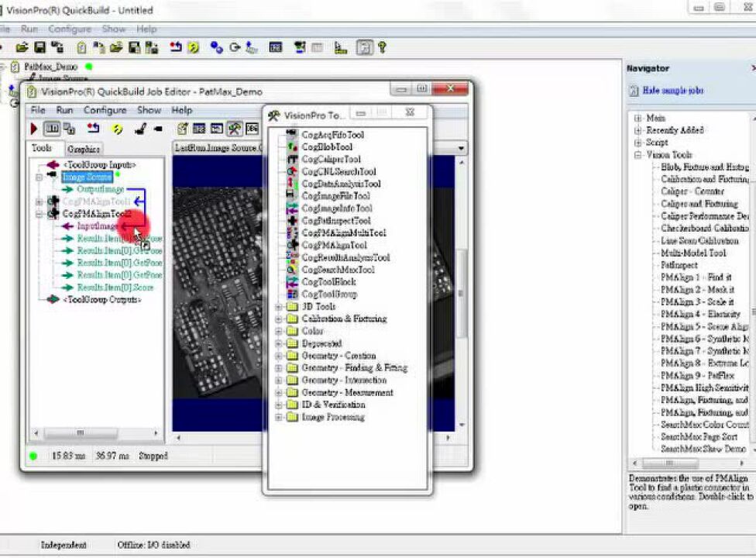756x558 pixels.
Task: Open the Run menu in Job Editor
Action: [64, 110]
